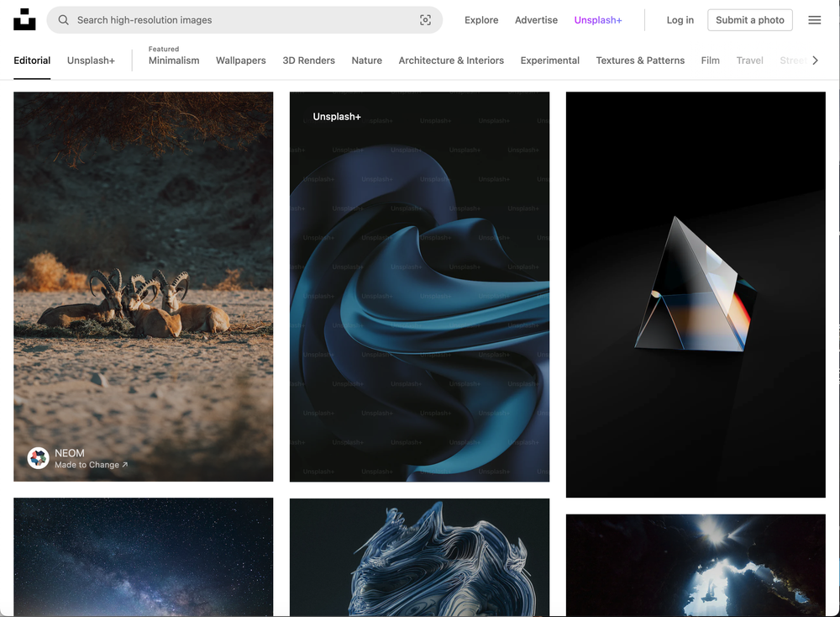This screenshot has width=840, height=617.
Task: Click the Unsplash logo home icon
Action: tap(24, 19)
